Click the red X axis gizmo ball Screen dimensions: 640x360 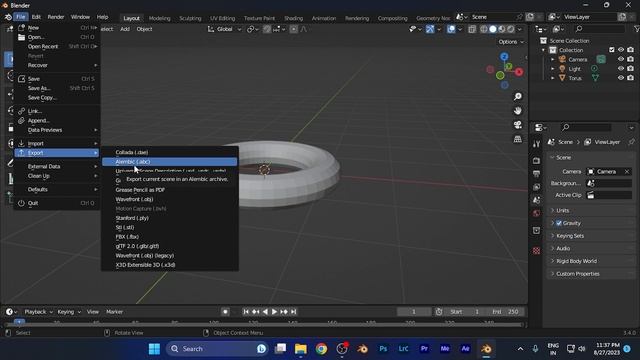click(519, 72)
